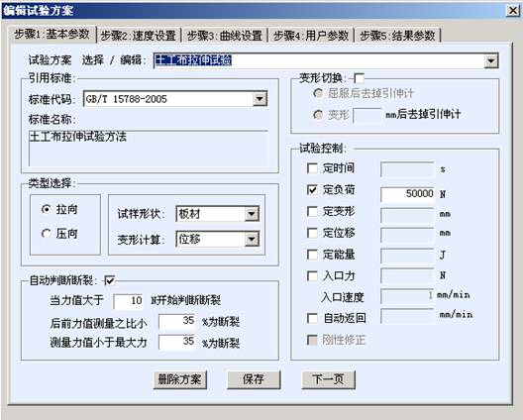Viewport: 523px width, 420px height.
Task: Open the 标准代码 dropdown arrow
Action: pos(260,99)
